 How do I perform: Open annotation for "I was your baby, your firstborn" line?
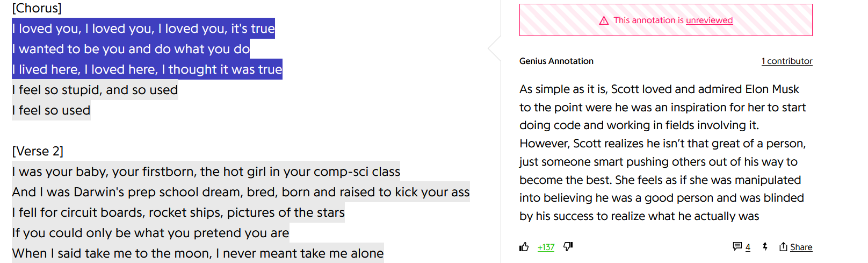tap(206, 172)
